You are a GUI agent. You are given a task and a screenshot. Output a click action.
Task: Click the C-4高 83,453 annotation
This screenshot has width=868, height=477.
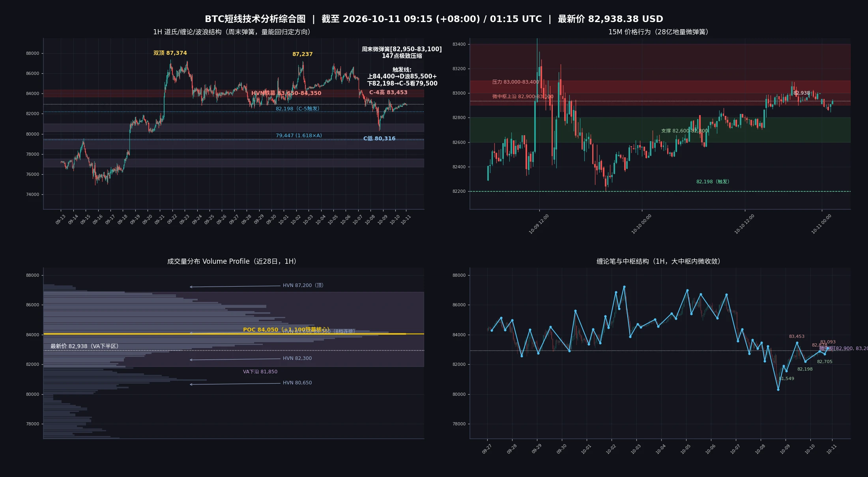[x=388, y=92]
